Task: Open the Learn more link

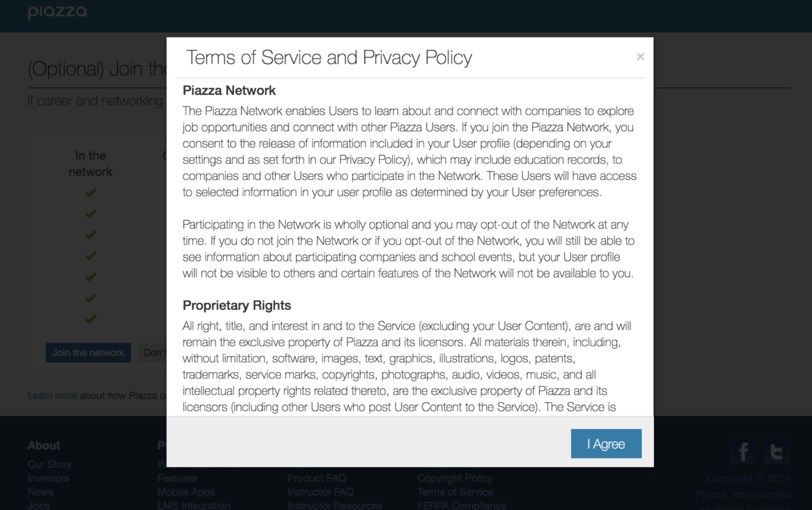Action: 52,396
